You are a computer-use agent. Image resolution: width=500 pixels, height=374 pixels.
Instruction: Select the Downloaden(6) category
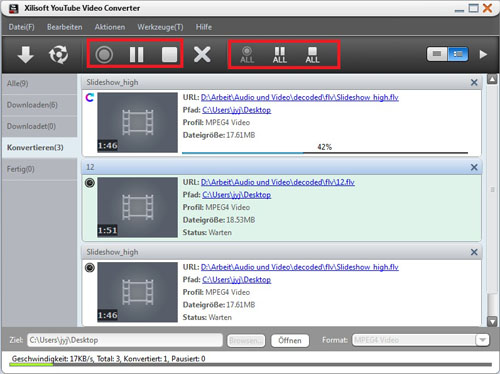pos(39,105)
